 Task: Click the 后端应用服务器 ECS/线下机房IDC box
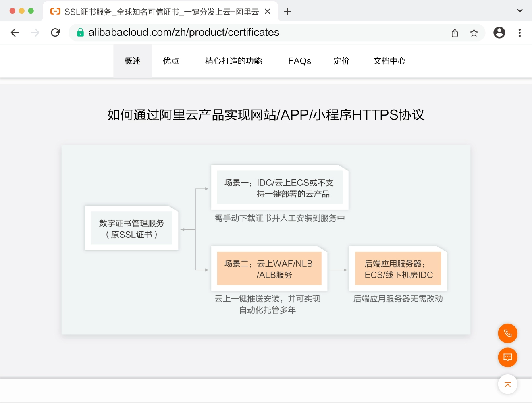398,268
